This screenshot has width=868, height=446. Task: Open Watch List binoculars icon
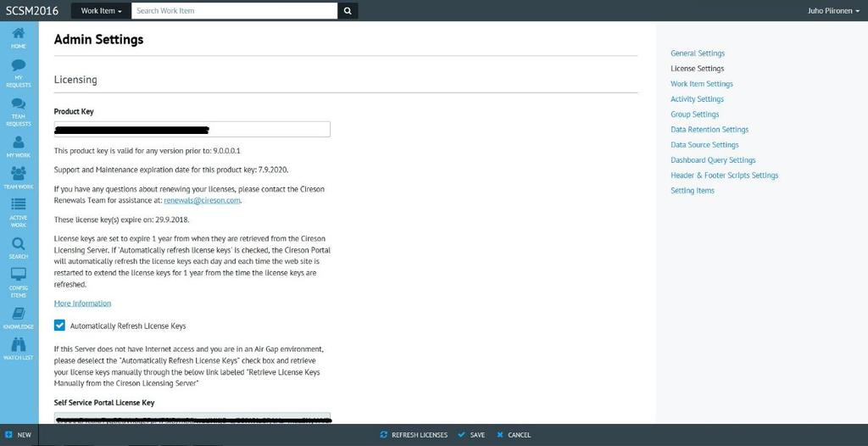(x=19, y=344)
